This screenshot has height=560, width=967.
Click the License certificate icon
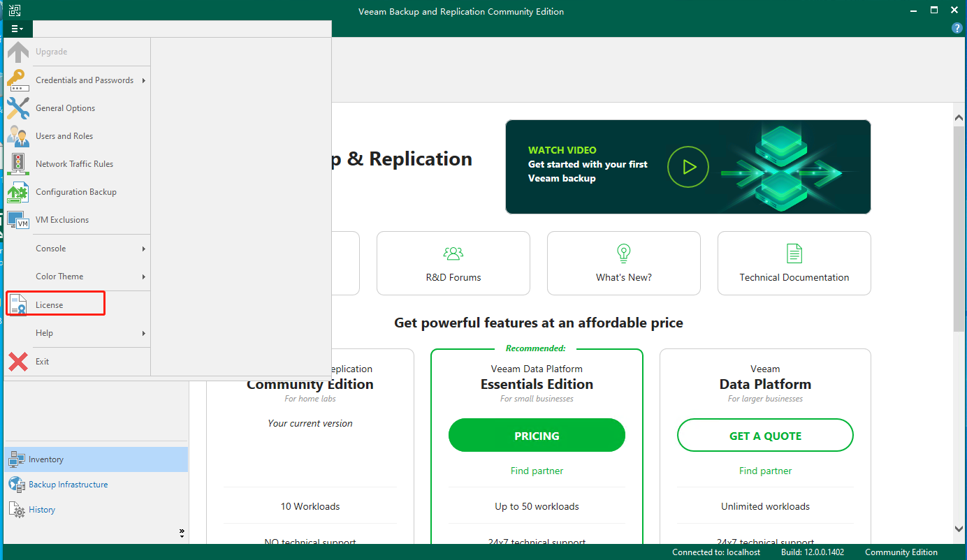(x=18, y=305)
